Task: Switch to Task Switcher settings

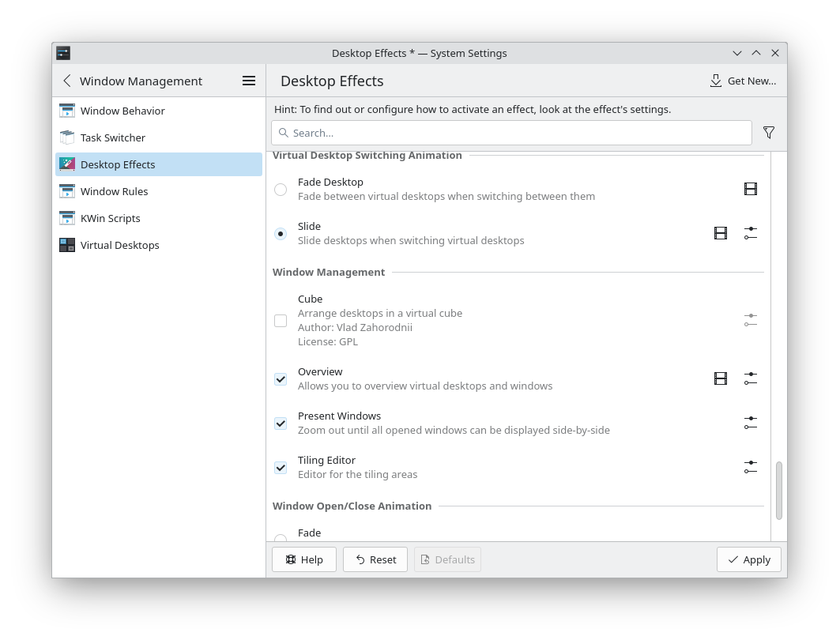Action: [113, 137]
